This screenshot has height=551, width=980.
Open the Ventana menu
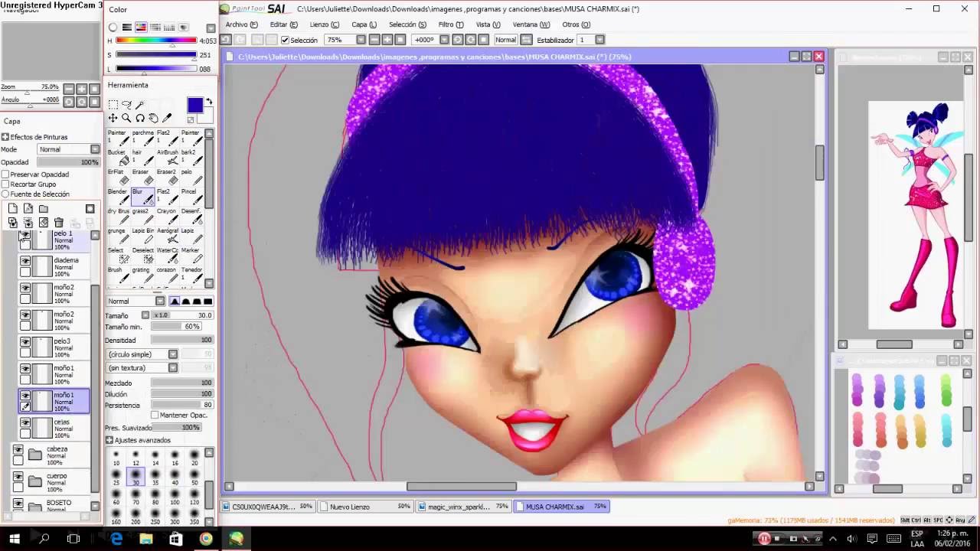click(x=531, y=24)
